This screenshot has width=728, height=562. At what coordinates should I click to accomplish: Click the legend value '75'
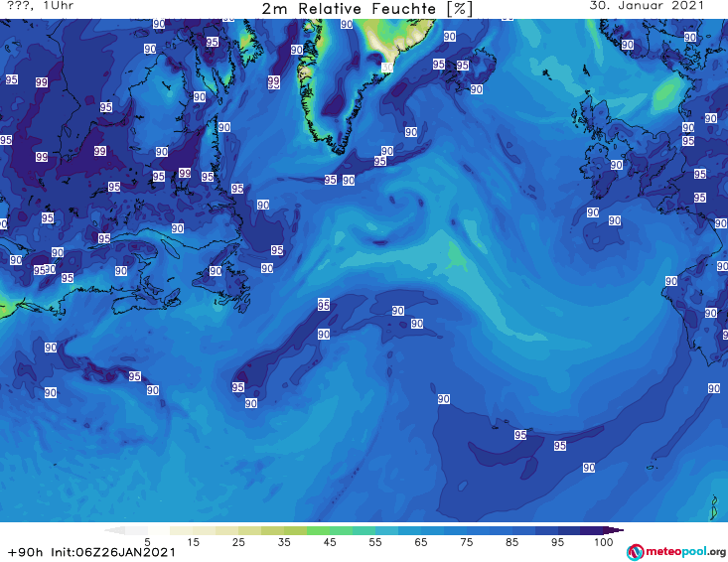click(x=466, y=541)
